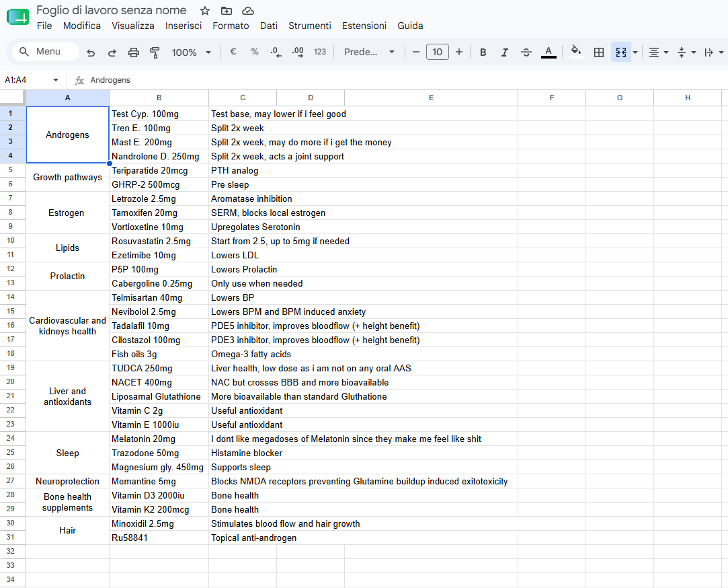The height and width of the screenshot is (588, 728).
Task: Print the spreadsheet with printer icon
Action: [x=134, y=52]
